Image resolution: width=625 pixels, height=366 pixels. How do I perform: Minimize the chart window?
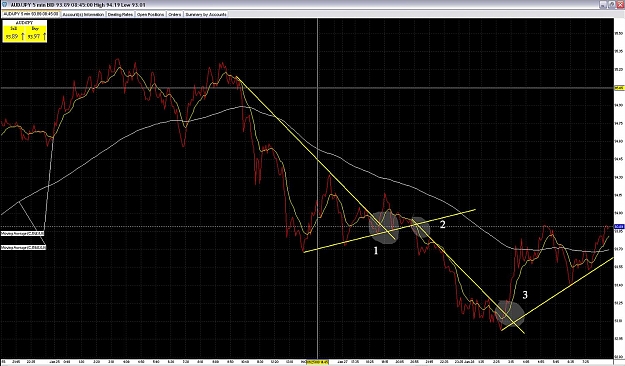603,5
